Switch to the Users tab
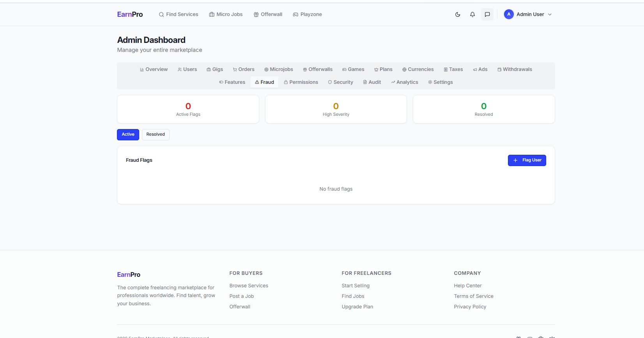This screenshot has height=338, width=644. pos(187,69)
